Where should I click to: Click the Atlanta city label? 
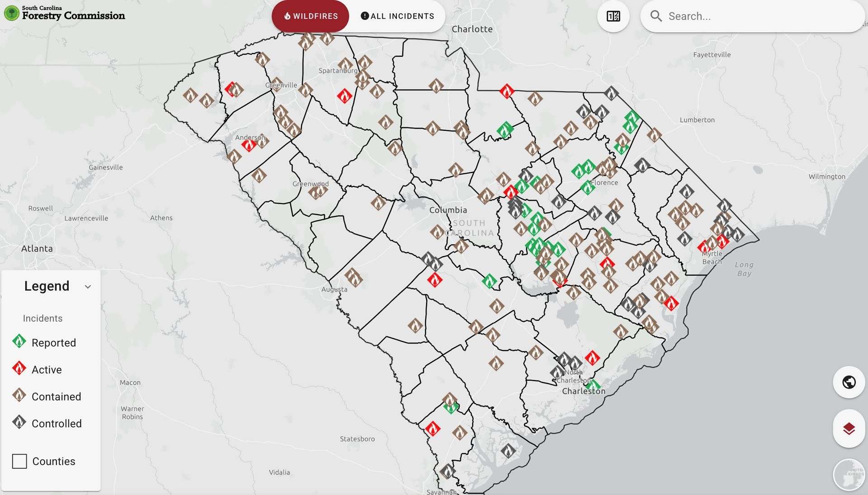pos(37,248)
